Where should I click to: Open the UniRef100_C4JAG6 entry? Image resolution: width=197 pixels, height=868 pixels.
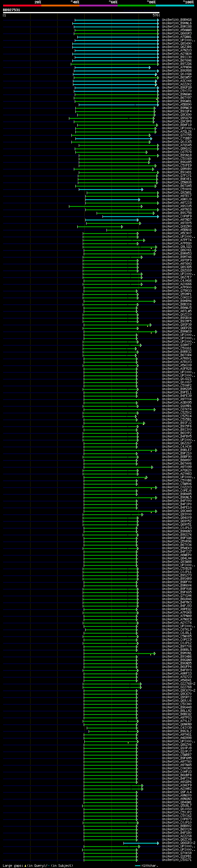point(177,281)
